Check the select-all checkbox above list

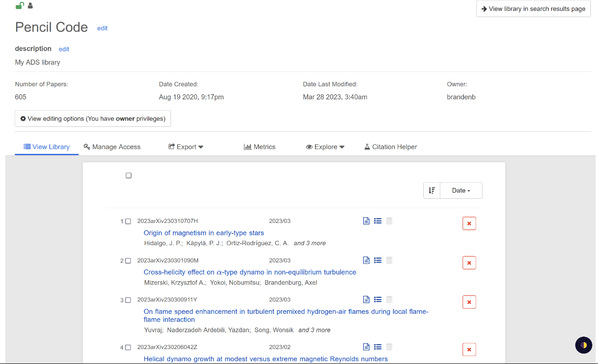[x=128, y=176]
